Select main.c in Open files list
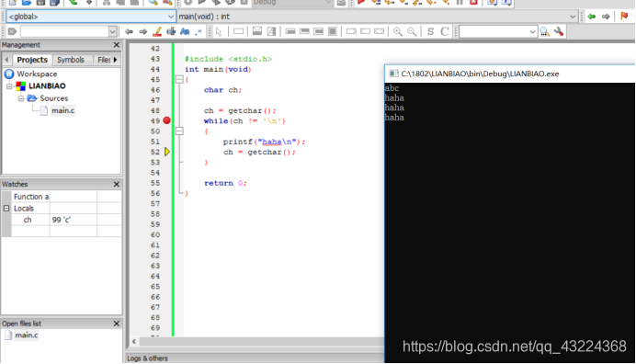Viewport: 636px width, 364px height. click(x=27, y=336)
